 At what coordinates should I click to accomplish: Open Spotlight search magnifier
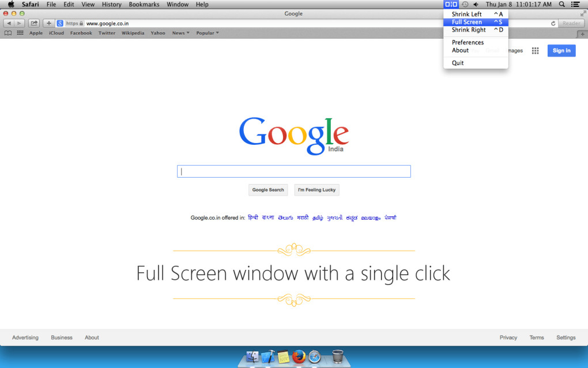tap(561, 4)
